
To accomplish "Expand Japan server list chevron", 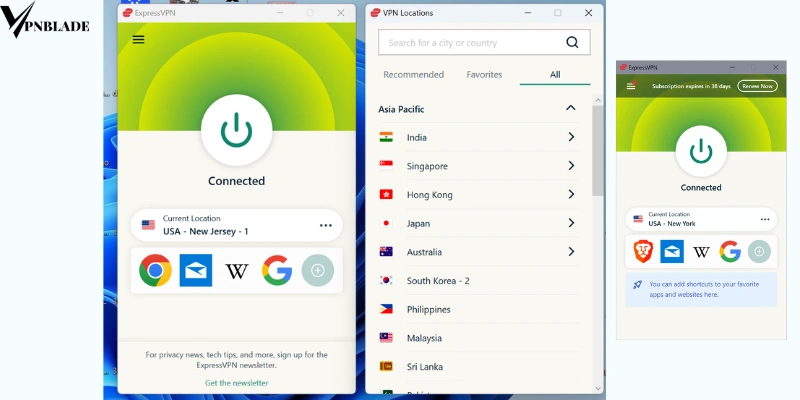I will click(x=571, y=223).
